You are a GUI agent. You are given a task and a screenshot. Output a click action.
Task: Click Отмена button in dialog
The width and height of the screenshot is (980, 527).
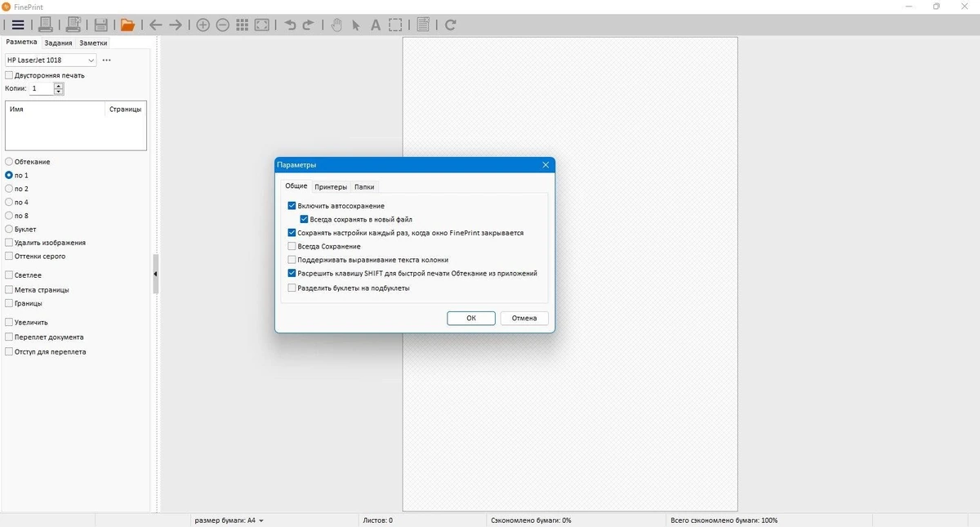(524, 319)
